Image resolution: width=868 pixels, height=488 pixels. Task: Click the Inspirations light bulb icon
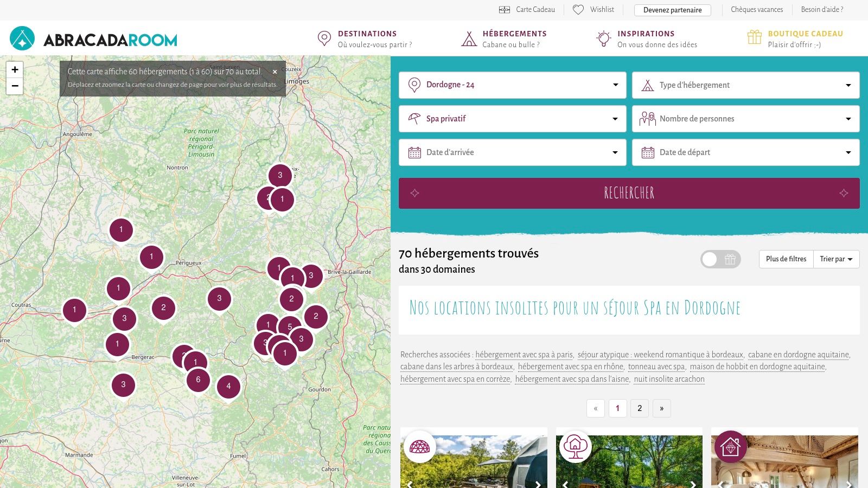[x=603, y=38]
